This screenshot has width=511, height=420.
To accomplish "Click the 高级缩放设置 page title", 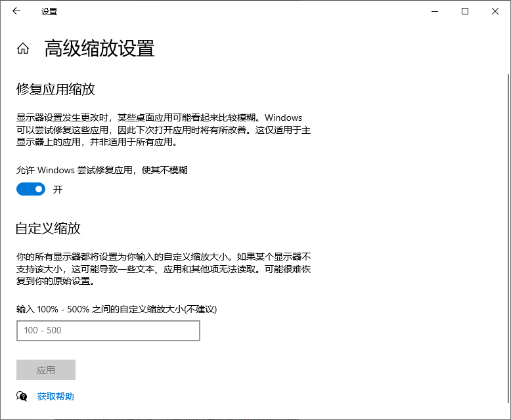I will [x=99, y=49].
